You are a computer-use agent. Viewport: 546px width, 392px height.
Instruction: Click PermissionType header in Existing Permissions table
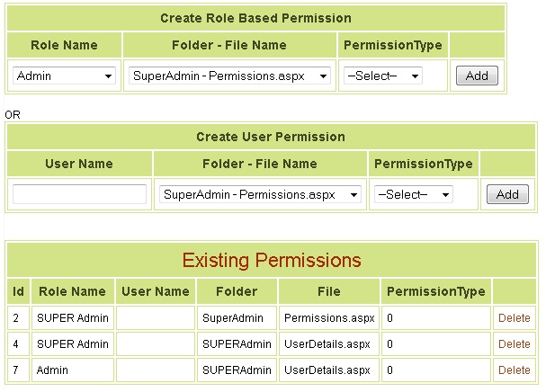click(436, 291)
